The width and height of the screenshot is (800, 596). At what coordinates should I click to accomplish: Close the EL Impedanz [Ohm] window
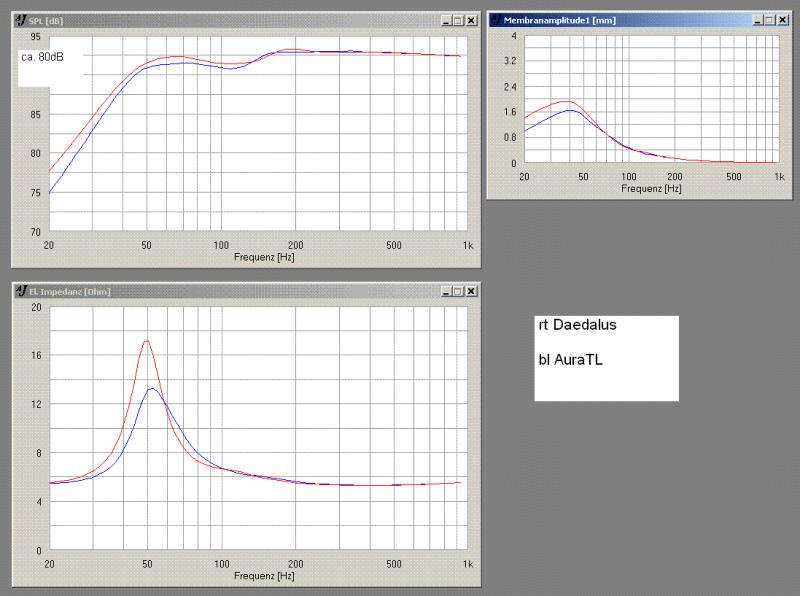click(x=471, y=291)
